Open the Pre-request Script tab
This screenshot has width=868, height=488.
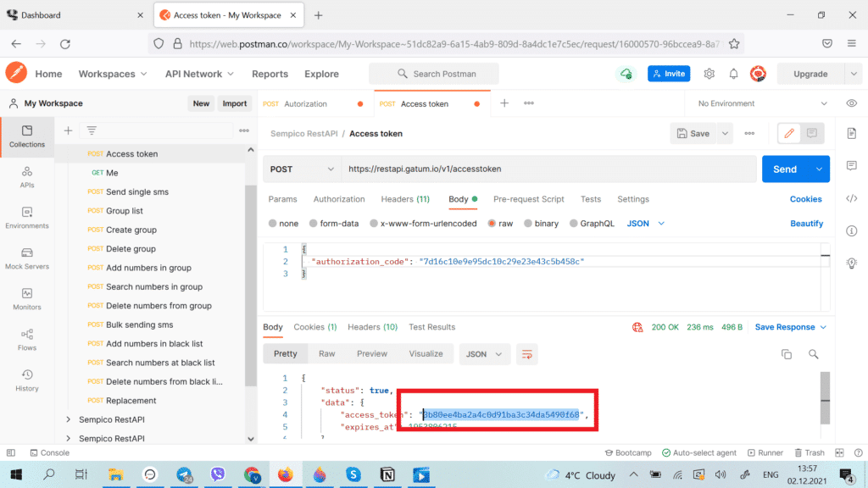click(529, 199)
